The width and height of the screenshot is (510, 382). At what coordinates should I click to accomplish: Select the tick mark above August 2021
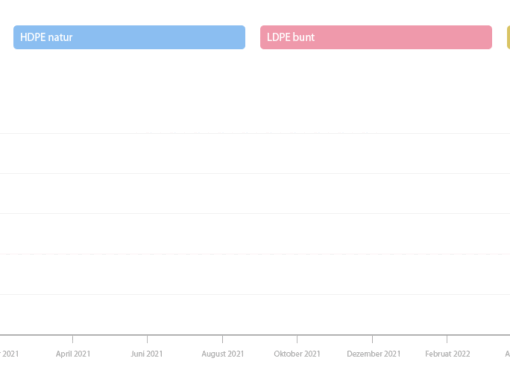tap(222, 339)
